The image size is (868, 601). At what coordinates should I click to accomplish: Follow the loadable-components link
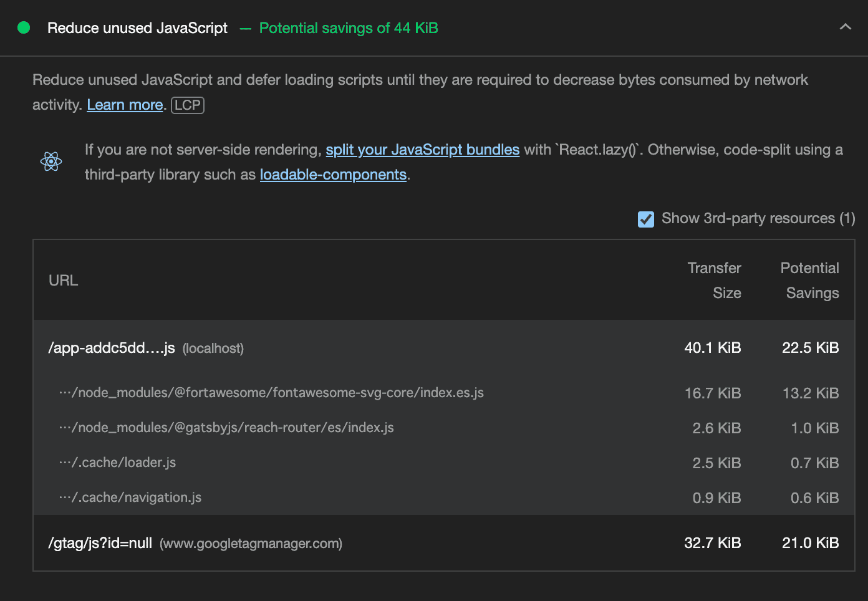click(x=333, y=175)
